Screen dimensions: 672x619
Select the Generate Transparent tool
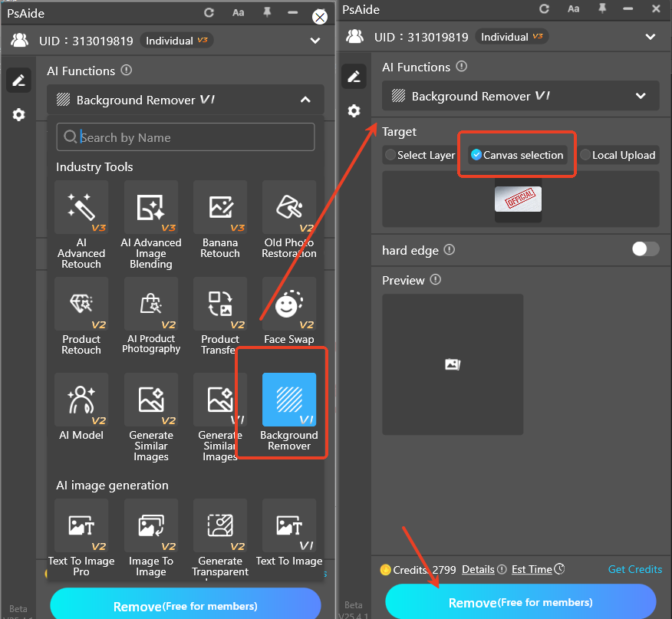[220, 525]
